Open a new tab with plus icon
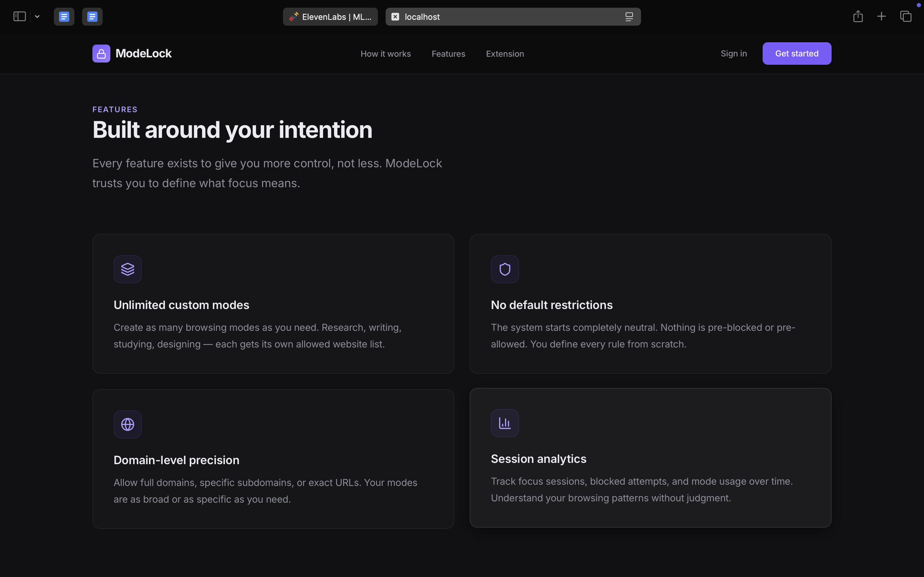Image resolution: width=924 pixels, height=577 pixels. 882,16
